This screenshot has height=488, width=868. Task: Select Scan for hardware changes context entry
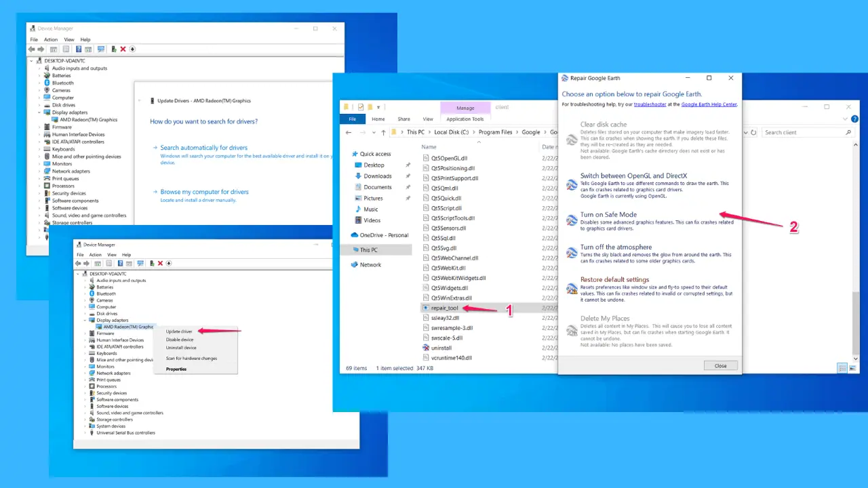(191, 359)
